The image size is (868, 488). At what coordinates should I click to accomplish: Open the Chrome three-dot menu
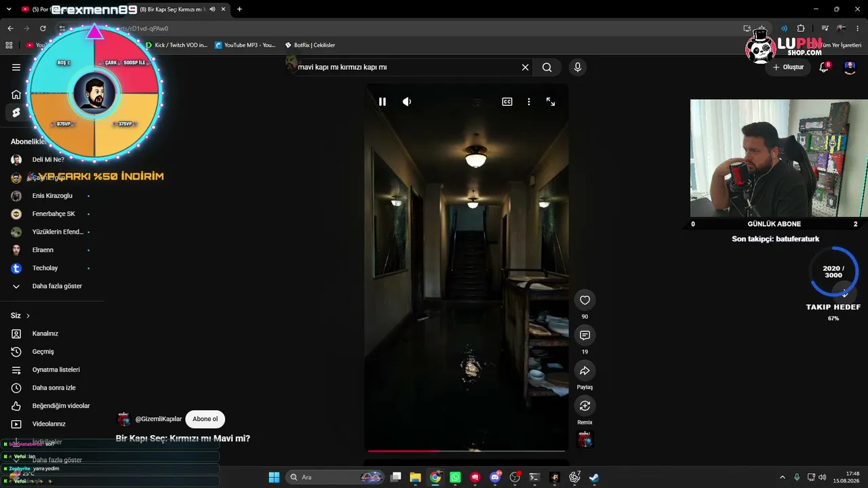[x=859, y=28]
